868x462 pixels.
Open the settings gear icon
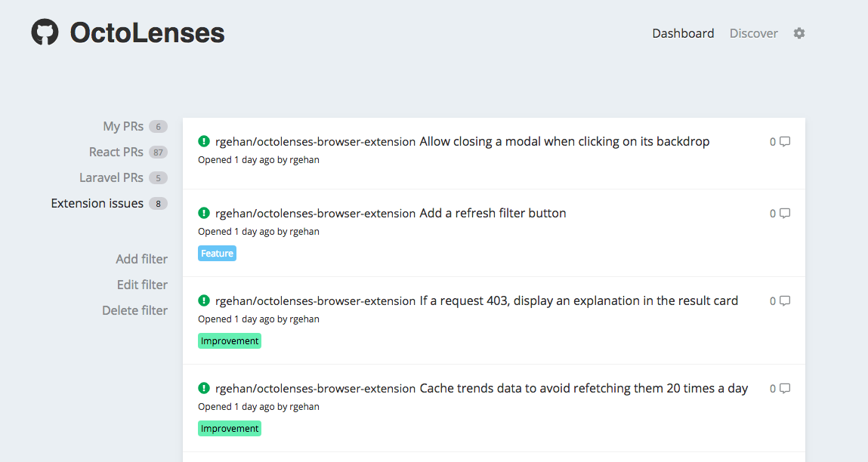tap(799, 33)
